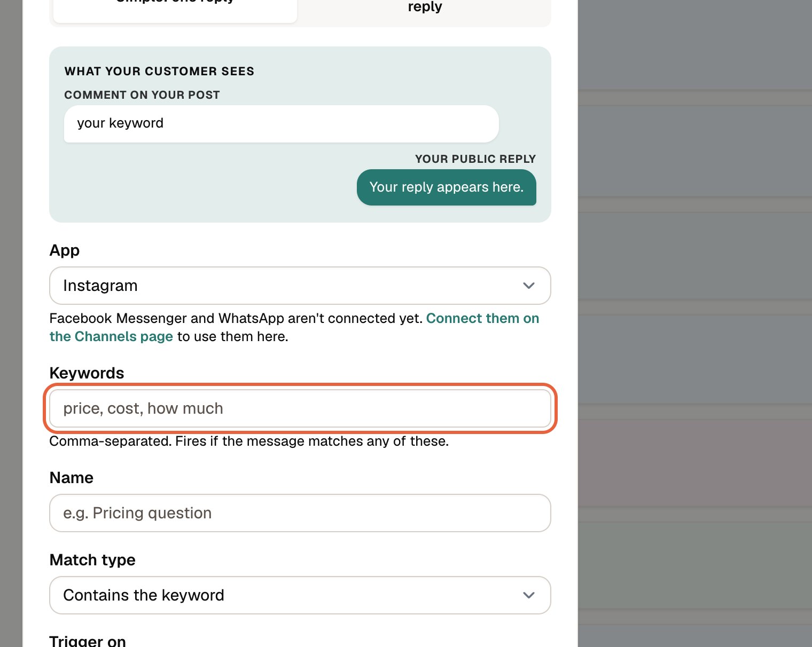Screen dimensions: 812x647
Task: Click the Name input field
Action: (x=300, y=513)
